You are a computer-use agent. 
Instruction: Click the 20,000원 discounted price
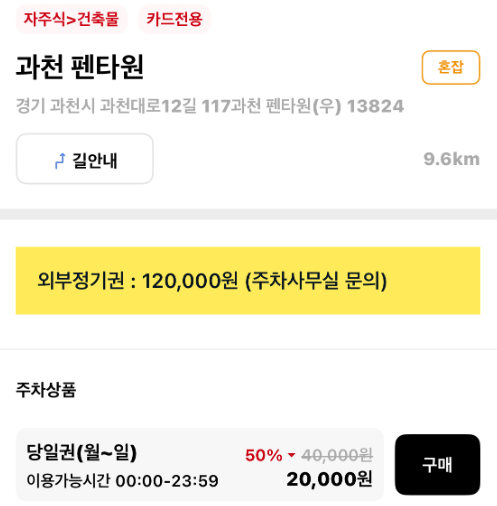329,480
